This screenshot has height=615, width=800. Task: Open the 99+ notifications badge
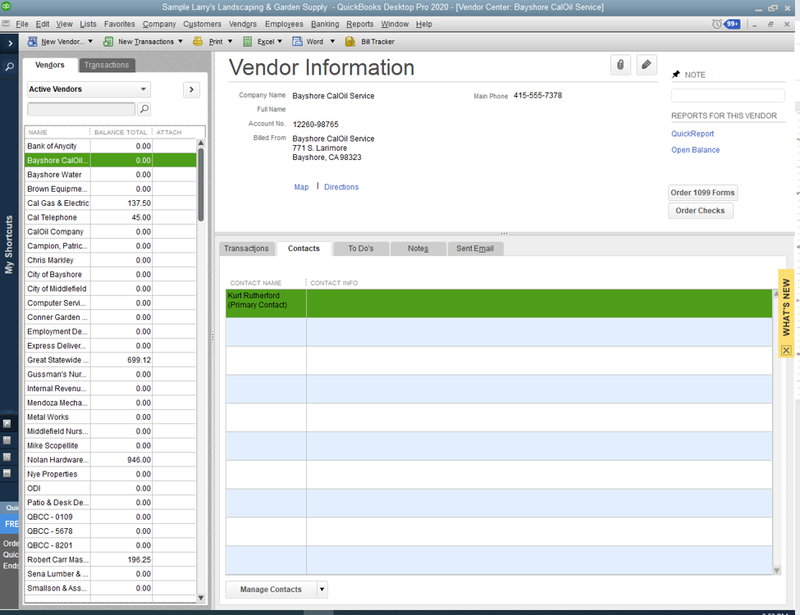point(732,24)
